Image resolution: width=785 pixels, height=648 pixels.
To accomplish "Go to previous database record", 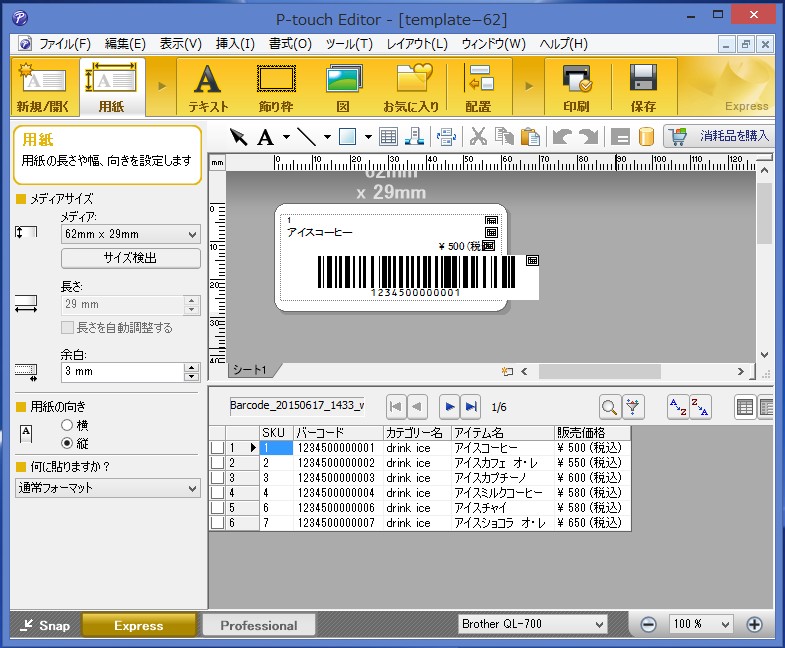I will pyautogui.click(x=417, y=407).
